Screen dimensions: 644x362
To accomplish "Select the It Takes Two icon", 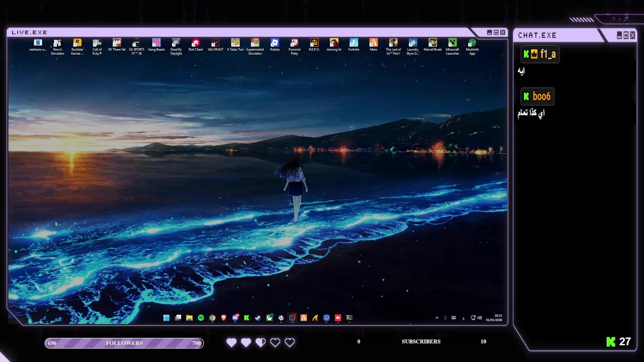I will [x=235, y=45].
